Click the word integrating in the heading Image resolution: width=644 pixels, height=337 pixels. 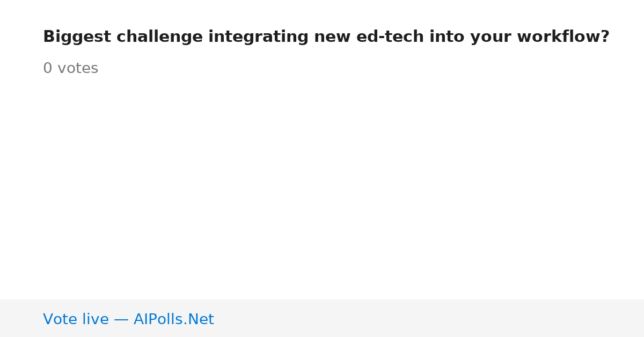tap(259, 38)
